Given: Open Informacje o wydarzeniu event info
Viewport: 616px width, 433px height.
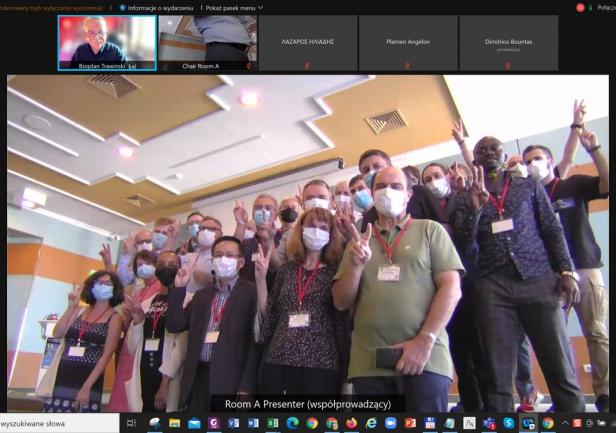Looking at the screenshot, I should 161,7.
